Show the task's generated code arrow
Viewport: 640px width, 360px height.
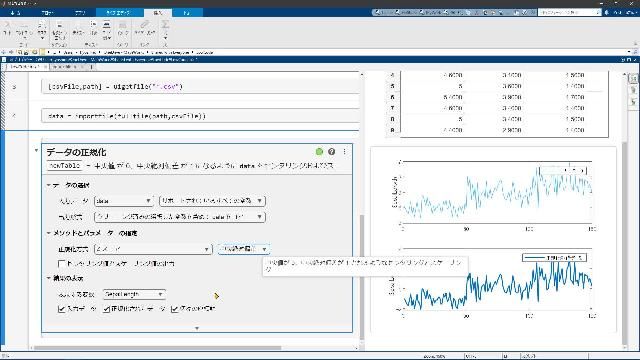pos(197,328)
